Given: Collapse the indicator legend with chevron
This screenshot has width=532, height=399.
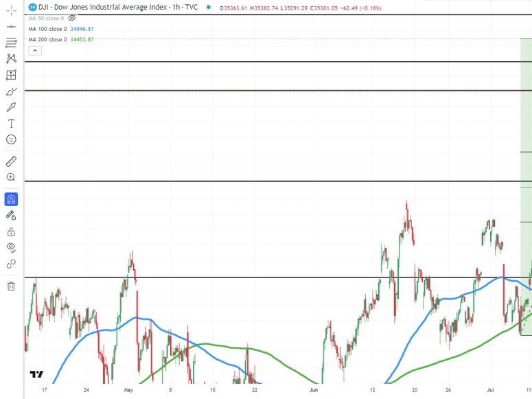Looking at the screenshot, I should tap(35, 51).
